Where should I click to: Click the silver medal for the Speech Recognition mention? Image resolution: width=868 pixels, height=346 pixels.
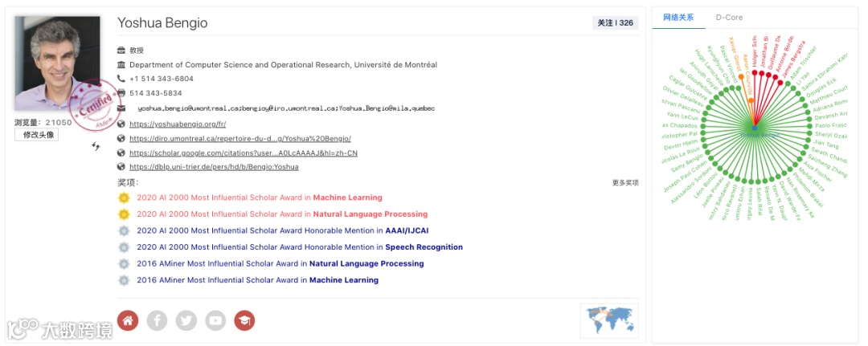tap(124, 247)
